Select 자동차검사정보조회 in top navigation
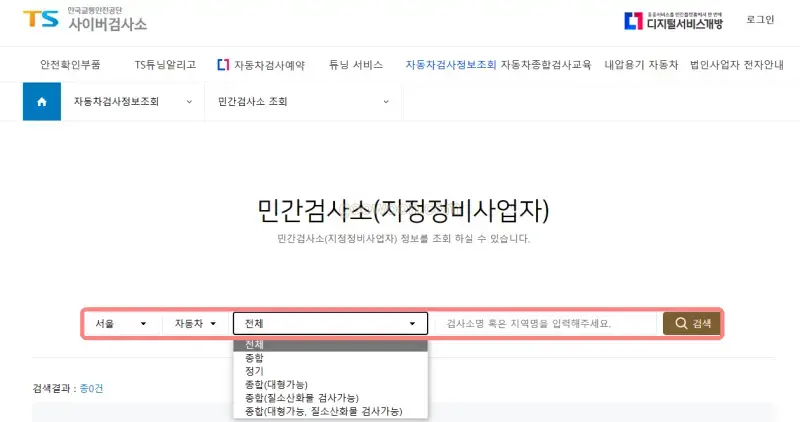Screen dimensions: 800x422 [450, 64]
